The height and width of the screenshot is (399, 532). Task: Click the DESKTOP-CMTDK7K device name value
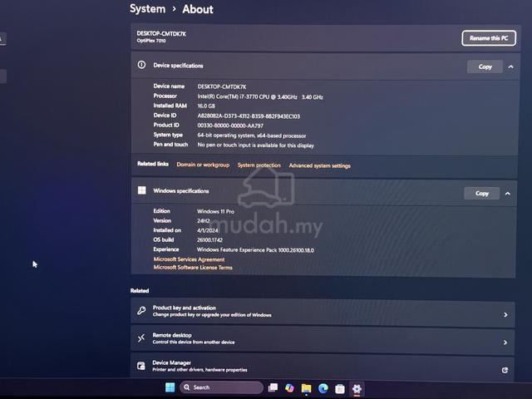(x=222, y=86)
